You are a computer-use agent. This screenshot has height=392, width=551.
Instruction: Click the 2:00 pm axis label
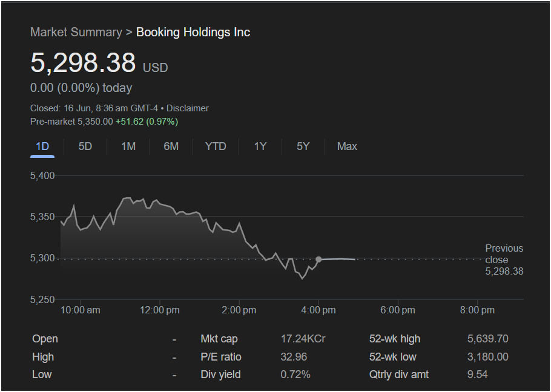pyautogui.click(x=239, y=310)
